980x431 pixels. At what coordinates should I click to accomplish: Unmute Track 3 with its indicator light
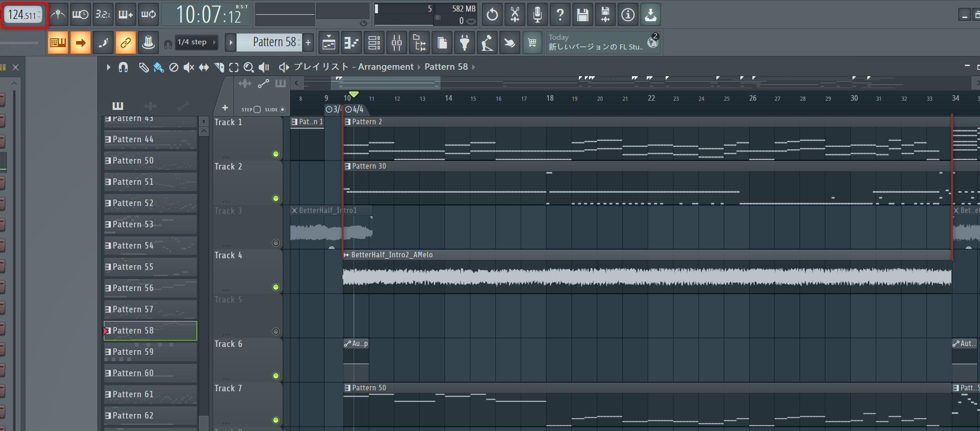276,243
